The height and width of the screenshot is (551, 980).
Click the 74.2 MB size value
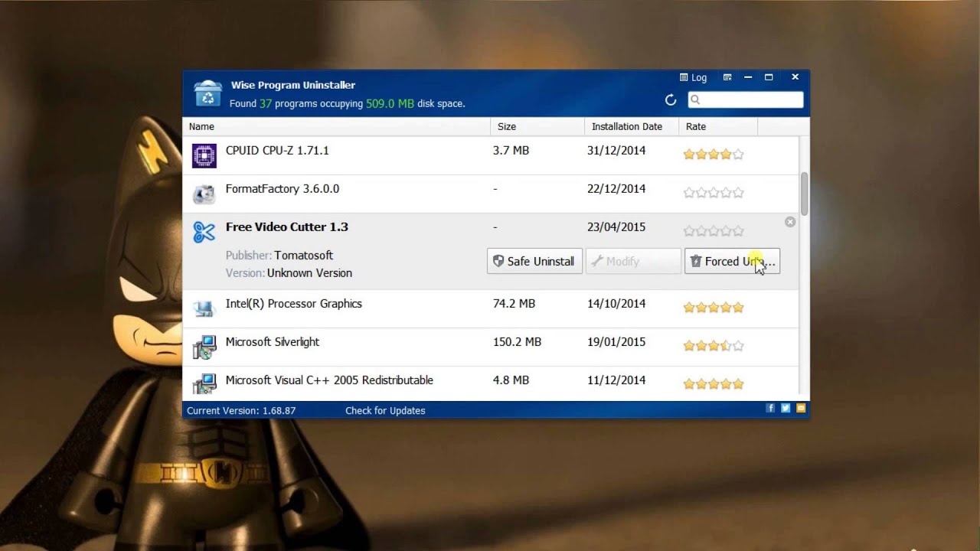click(514, 304)
